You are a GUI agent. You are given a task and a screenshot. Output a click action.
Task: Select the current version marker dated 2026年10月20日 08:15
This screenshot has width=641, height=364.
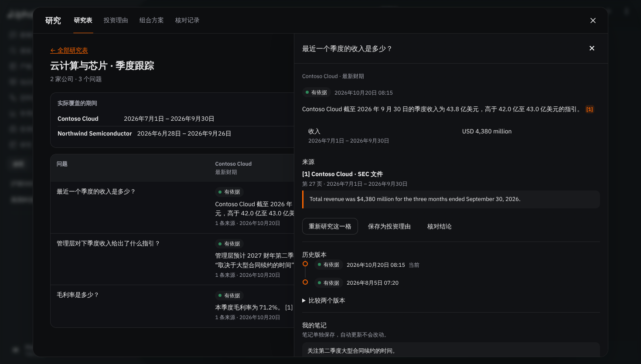pos(305,264)
